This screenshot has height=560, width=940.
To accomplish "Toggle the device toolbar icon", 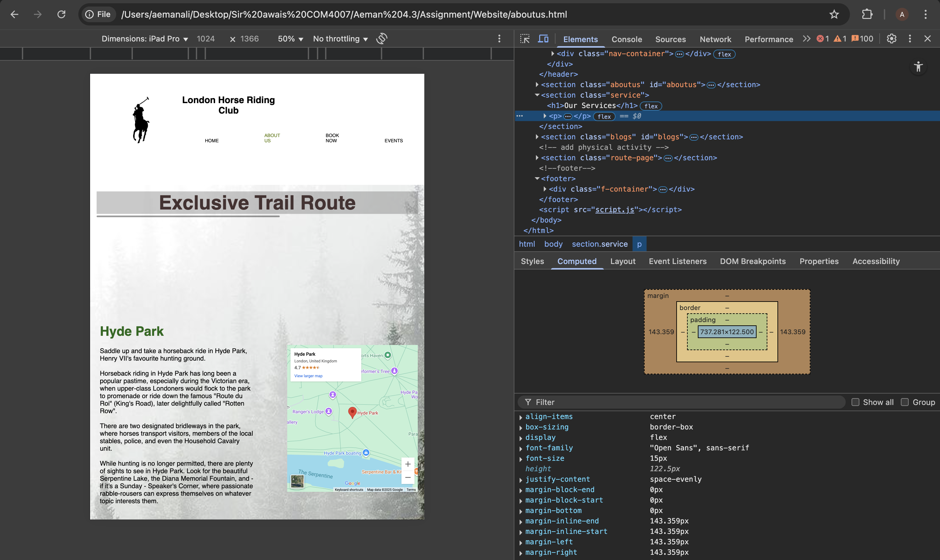I will (543, 39).
